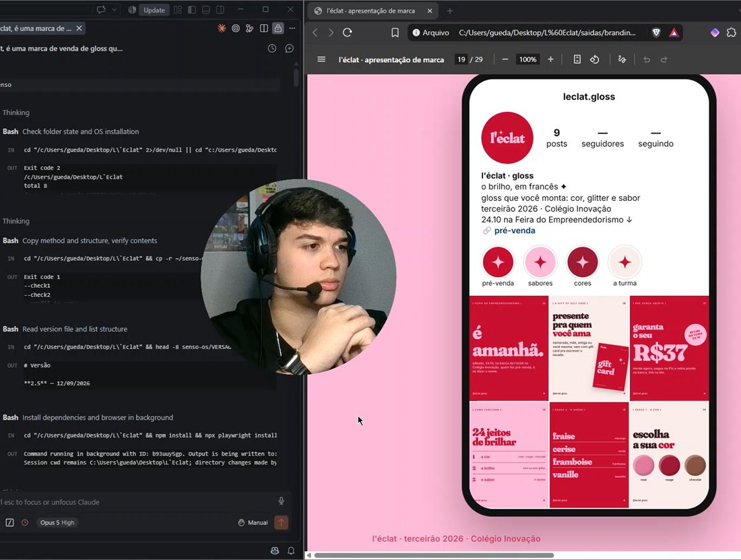Viewport: 741px width, 560px height.
Task: Open the notifications bell in the status bar
Action: coord(291,551)
